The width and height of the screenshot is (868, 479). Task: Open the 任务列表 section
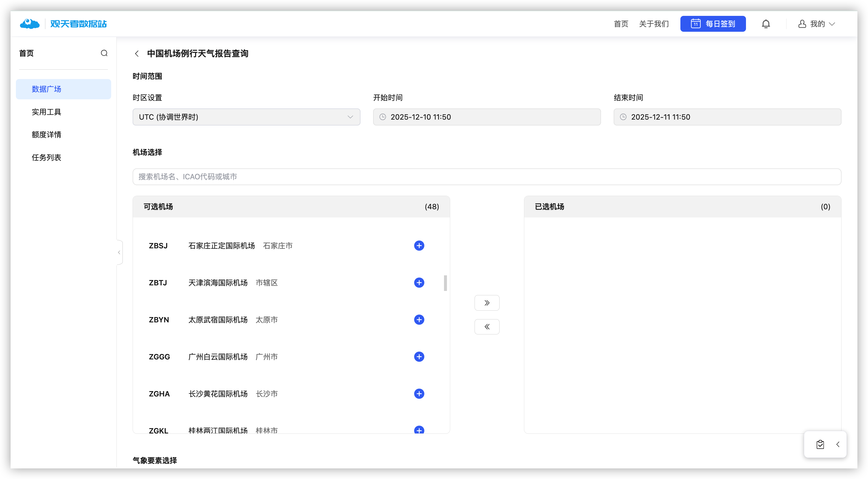point(46,157)
